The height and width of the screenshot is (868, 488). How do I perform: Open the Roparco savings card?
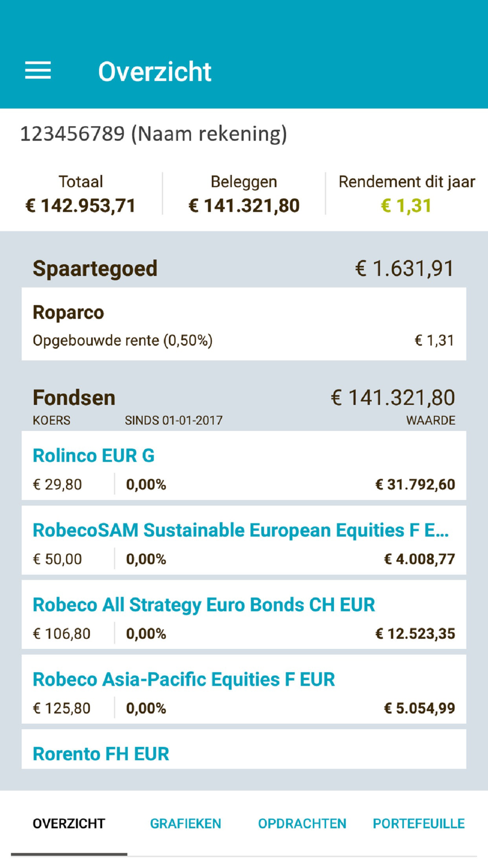[x=244, y=324]
